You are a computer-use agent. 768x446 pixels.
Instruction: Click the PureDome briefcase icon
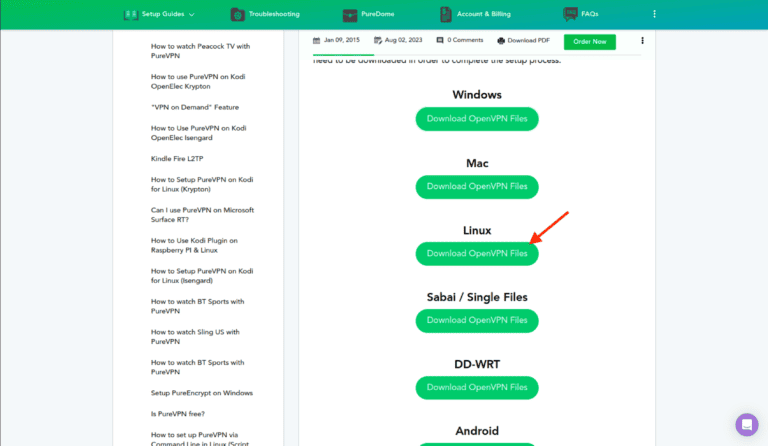pyautogui.click(x=350, y=15)
